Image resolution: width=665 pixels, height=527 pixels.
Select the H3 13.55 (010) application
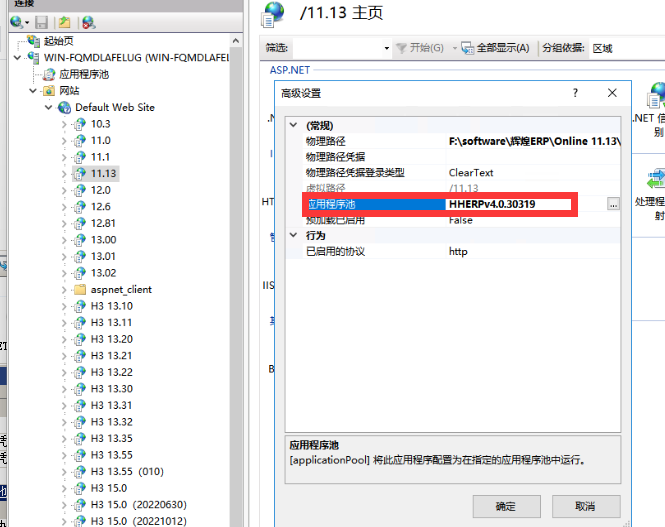(x=126, y=471)
